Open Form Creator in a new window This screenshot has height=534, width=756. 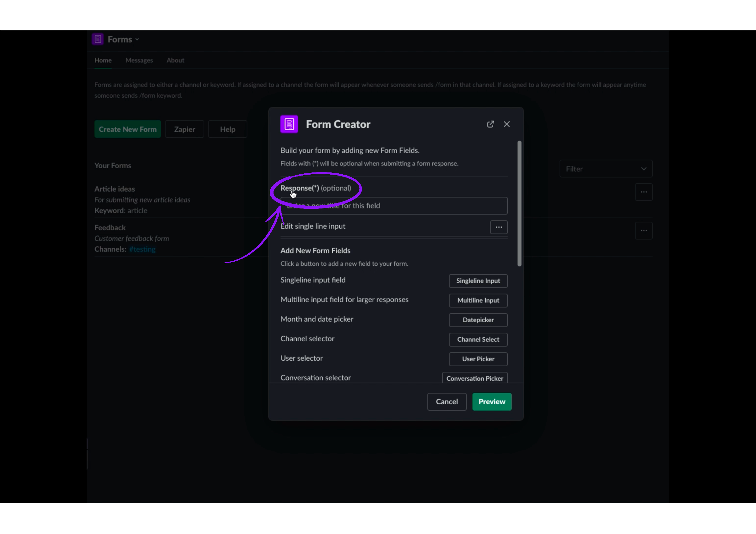click(490, 124)
